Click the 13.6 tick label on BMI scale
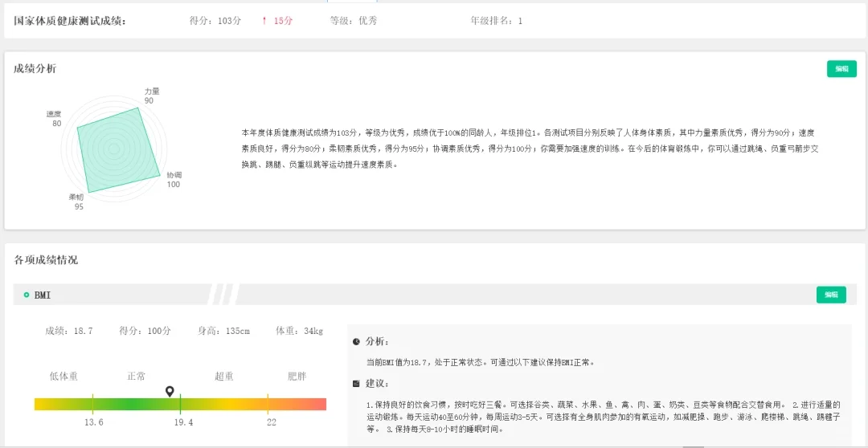Viewport: 868px width, 448px height. 93,422
